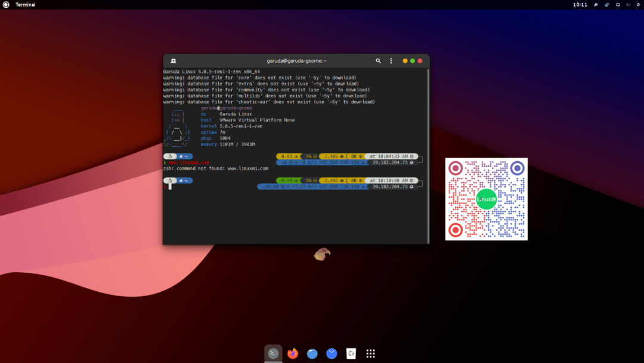Open the 10:11 clock in top bar
This screenshot has width=644, height=363.
(x=580, y=5)
